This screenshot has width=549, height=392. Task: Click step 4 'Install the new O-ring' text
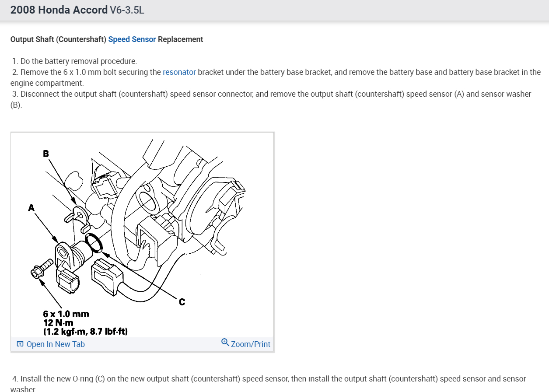[269, 384]
